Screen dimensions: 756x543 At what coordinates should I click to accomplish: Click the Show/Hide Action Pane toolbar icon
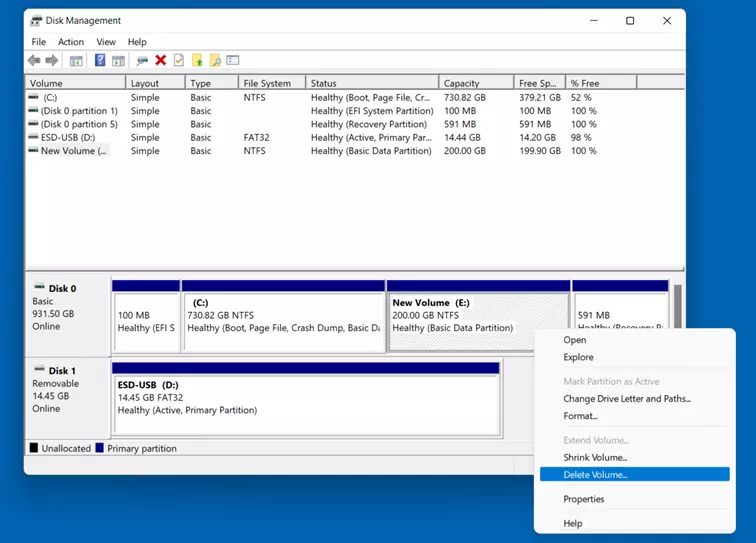pyautogui.click(x=118, y=61)
